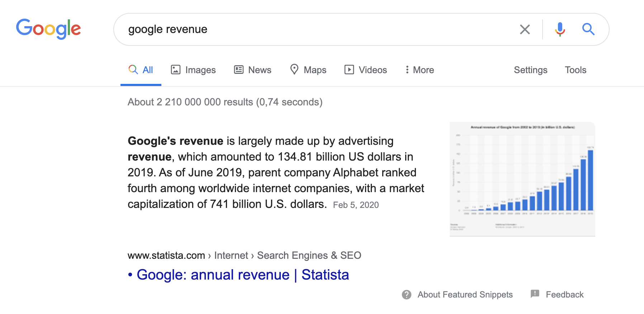Image resolution: width=644 pixels, height=314 pixels.
Task: Submit search using the magnifier icon
Action: click(588, 29)
